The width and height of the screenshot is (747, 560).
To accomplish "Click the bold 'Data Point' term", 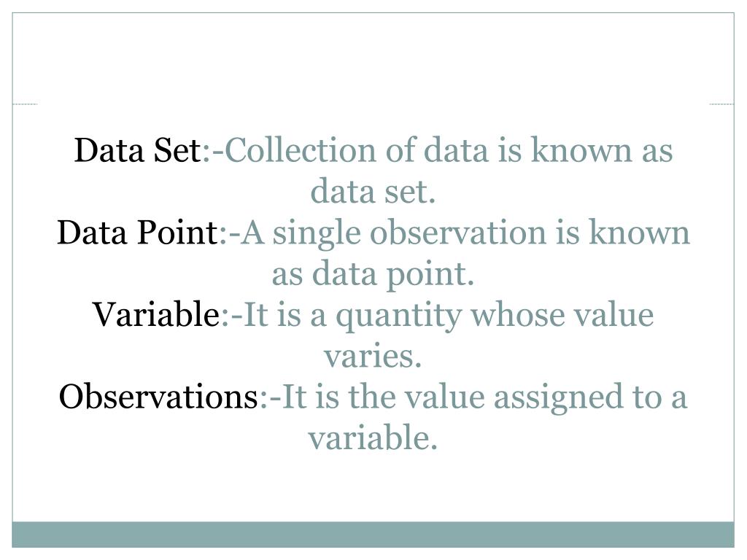I will click(138, 233).
